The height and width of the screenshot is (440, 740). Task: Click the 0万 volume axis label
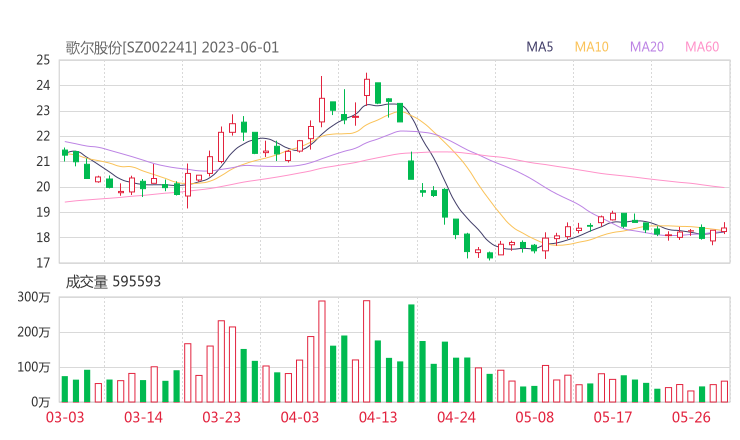pos(41,402)
